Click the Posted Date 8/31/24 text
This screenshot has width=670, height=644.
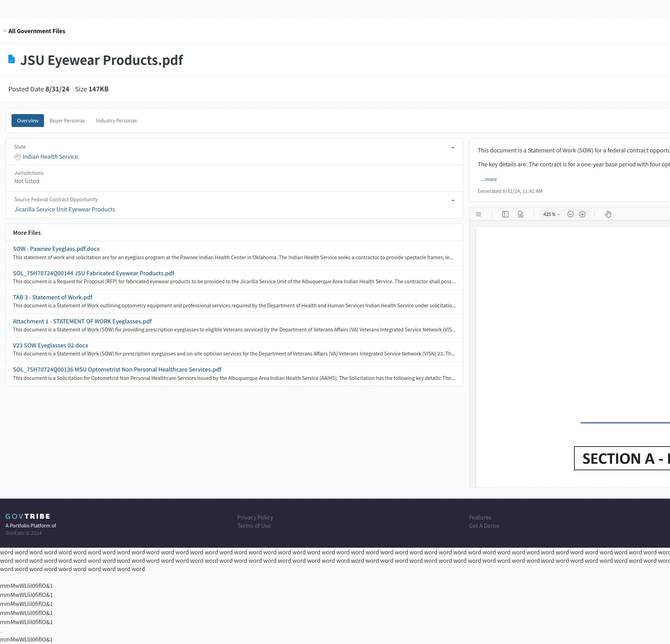[39, 89]
